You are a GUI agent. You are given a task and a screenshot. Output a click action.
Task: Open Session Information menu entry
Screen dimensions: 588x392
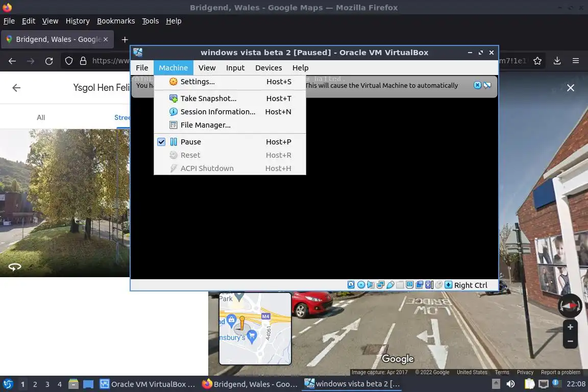tap(230, 112)
